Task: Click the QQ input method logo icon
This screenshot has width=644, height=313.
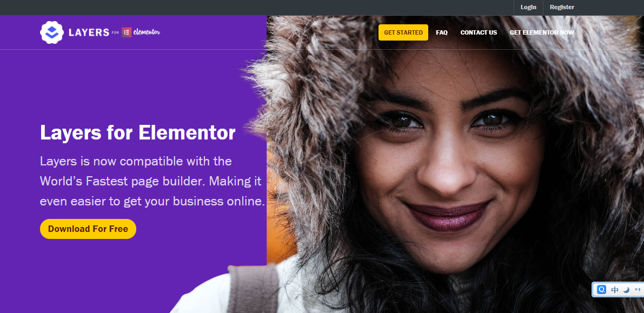Action: 601,290
